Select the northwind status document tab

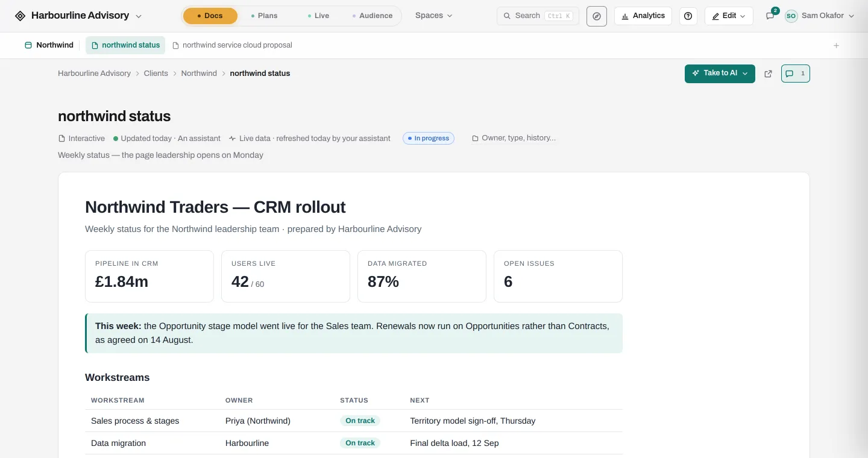(x=125, y=45)
